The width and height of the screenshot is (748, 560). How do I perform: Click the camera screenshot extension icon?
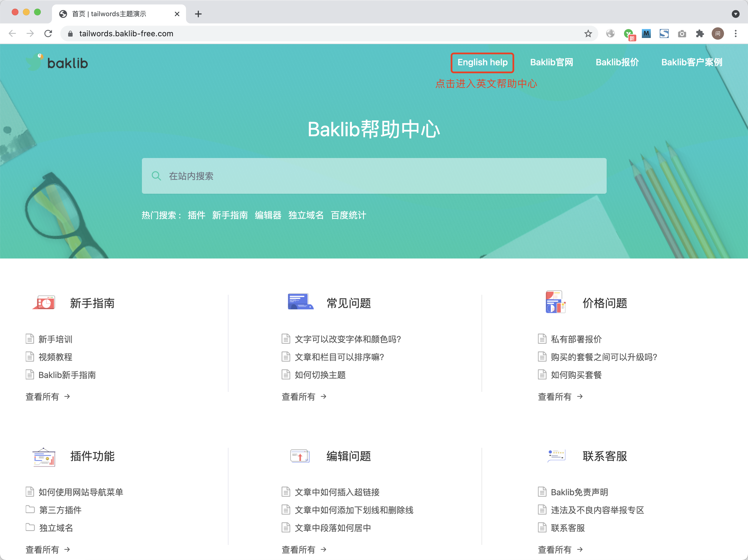(x=682, y=33)
